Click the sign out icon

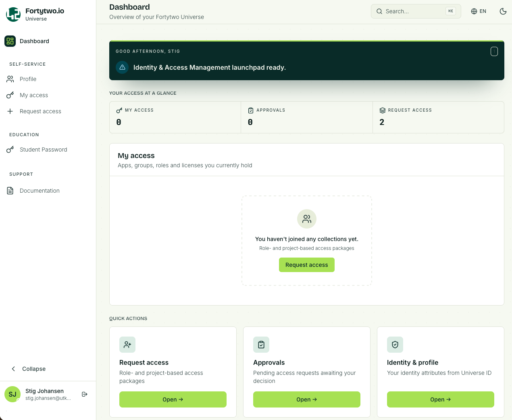85,394
